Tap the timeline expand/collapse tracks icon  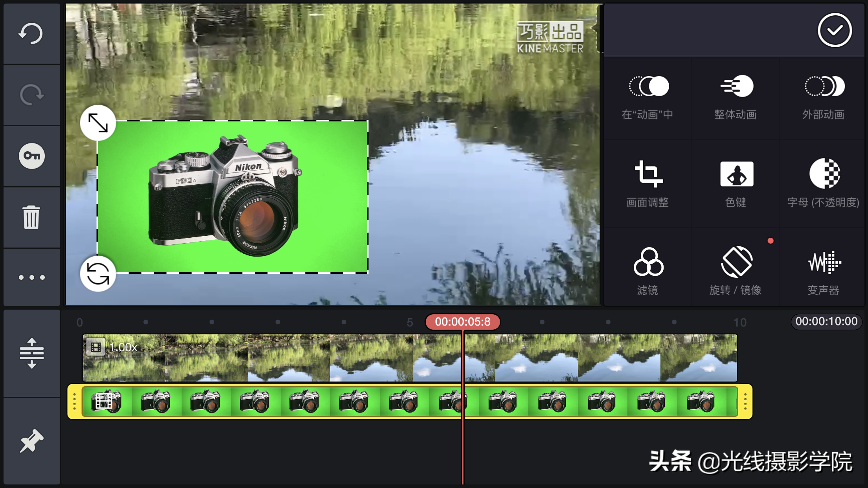pyautogui.click(x=32, y=353)
